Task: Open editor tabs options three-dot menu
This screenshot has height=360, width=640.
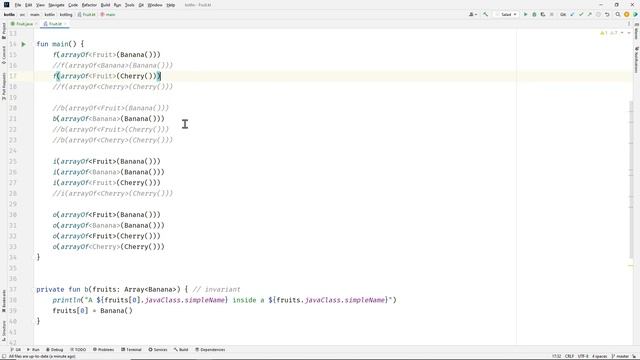Action: click(629, 24)
